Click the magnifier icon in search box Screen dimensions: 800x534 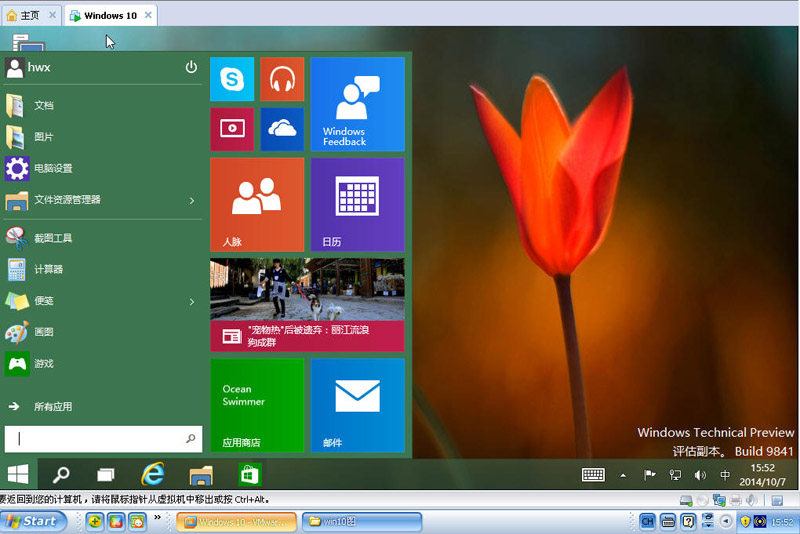(x=191, y=439)
